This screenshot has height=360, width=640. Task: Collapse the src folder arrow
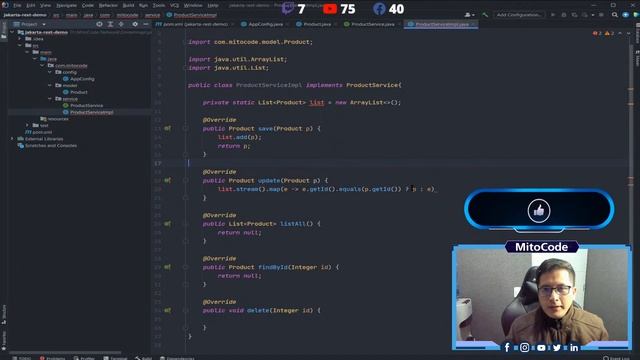[20, 45]
